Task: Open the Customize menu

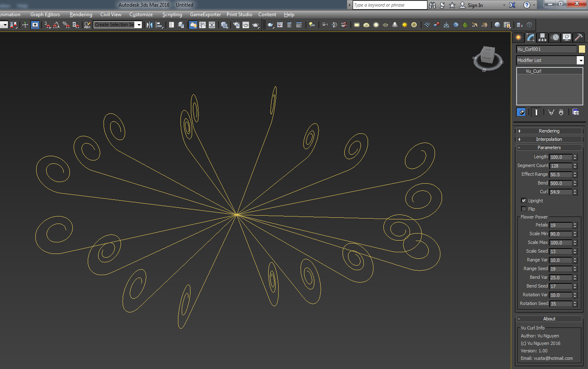Action: 141,15
